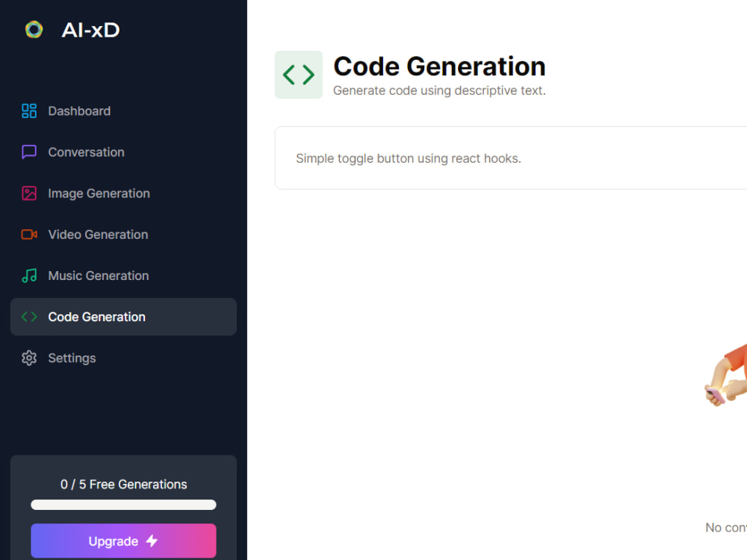Screen dimensions: 747x560
Task: Click the Video Generation camera icon
Action: coord(29,234)
